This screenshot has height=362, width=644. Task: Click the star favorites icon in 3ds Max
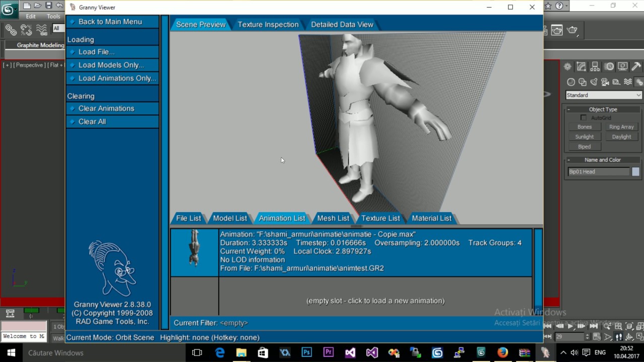point(548,6)
